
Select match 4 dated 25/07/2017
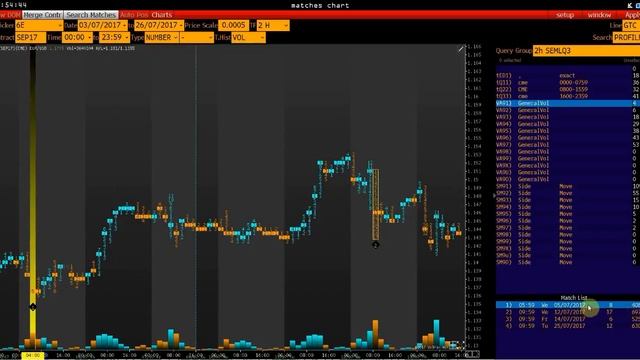[568, 326]
